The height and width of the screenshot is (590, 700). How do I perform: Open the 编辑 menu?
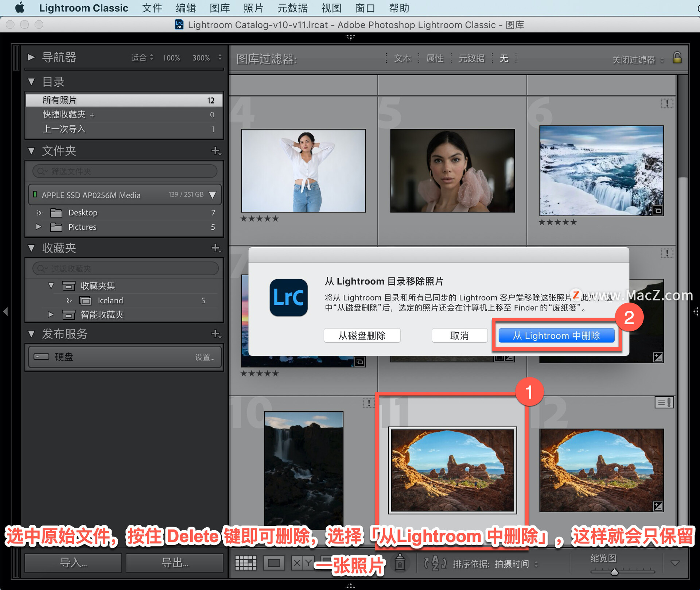[186, 8]
